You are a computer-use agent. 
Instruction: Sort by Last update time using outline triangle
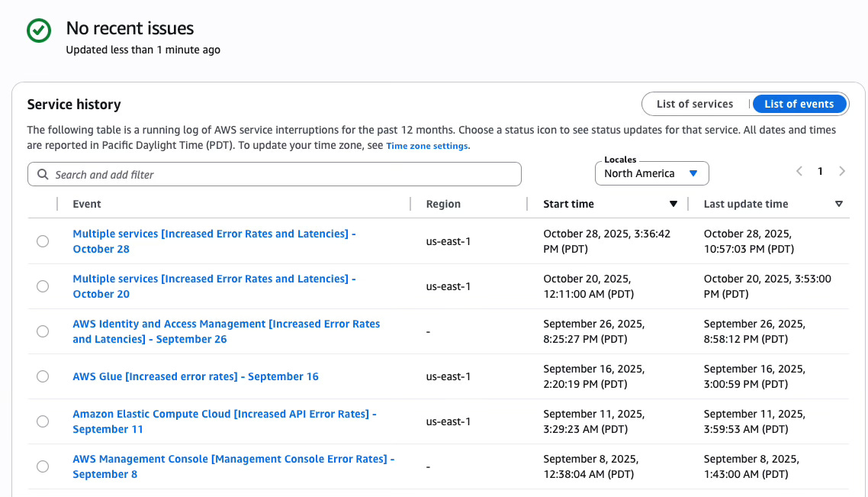tap(839, 204)
